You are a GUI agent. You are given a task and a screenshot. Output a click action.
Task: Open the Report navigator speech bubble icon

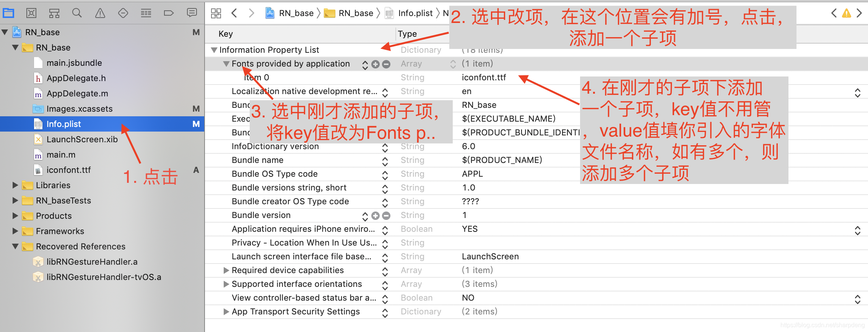tap(192, 13)
